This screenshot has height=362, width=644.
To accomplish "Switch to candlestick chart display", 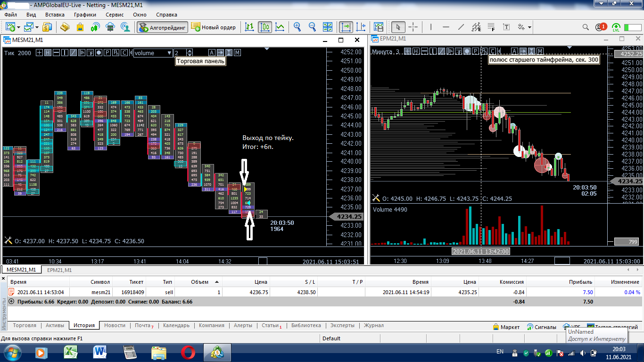I will pos(265,27).
